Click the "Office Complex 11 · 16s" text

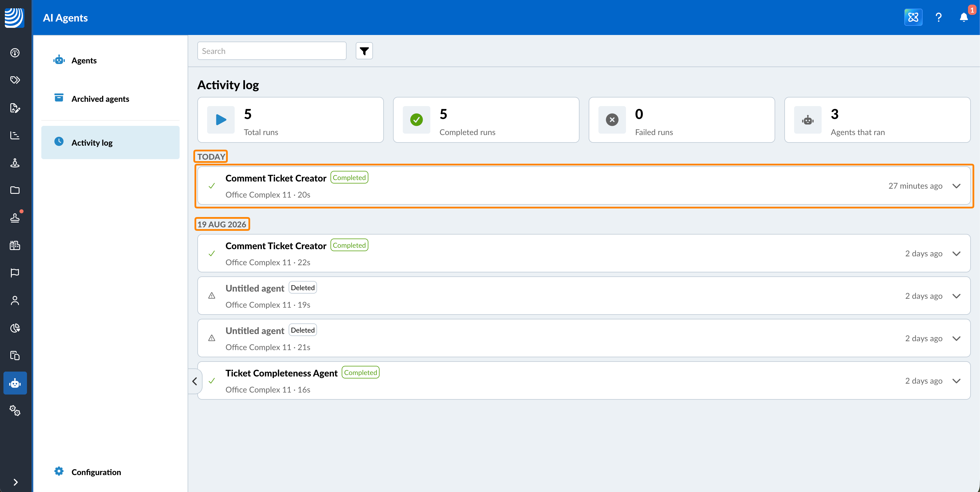(x=267, y=390)
